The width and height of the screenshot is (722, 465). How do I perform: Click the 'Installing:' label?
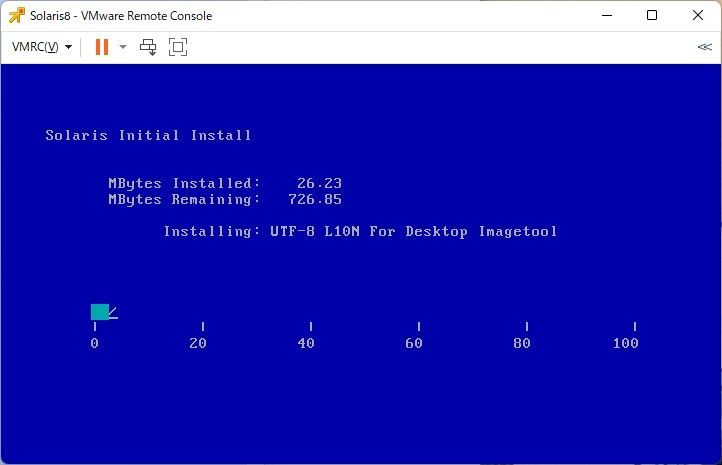coord(214,231)
